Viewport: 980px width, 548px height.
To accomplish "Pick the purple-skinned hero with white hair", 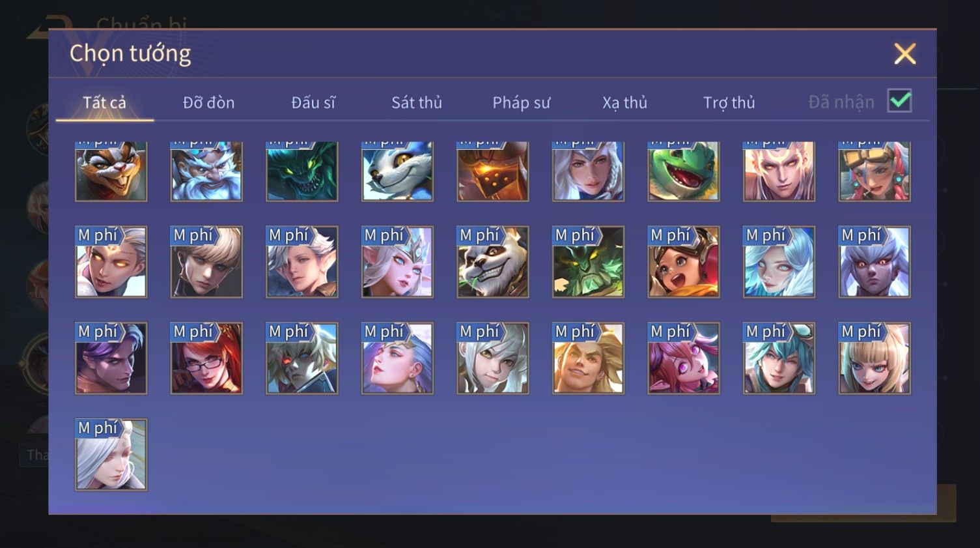I will [875, 262].
